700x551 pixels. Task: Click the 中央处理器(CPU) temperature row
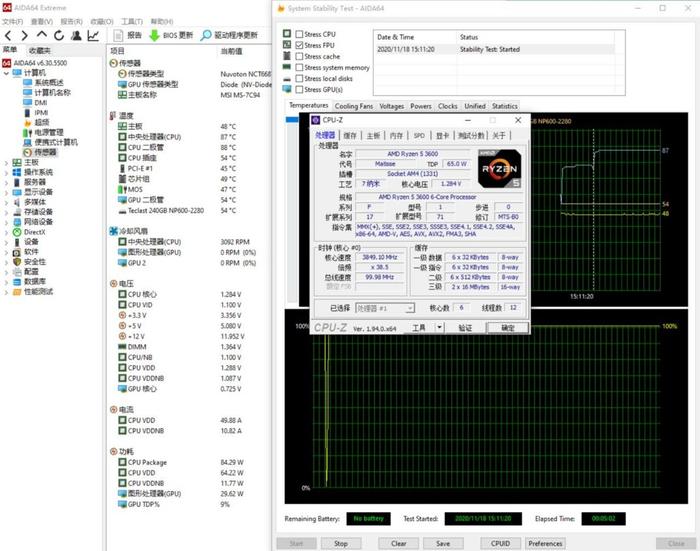189,137
